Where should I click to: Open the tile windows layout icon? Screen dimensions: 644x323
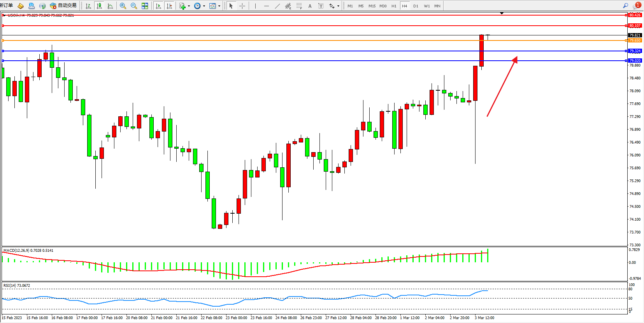(x=145, y=6)
